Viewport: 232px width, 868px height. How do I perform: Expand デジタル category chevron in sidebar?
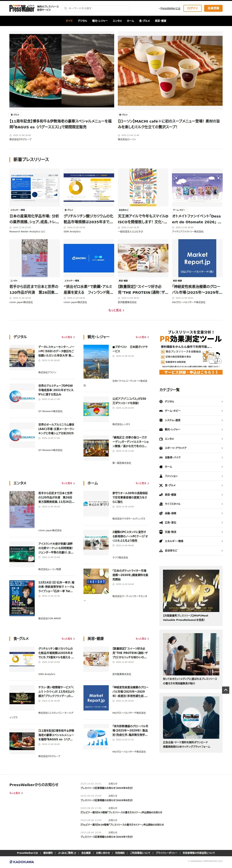pyautogui.click(x=222, y=402)
